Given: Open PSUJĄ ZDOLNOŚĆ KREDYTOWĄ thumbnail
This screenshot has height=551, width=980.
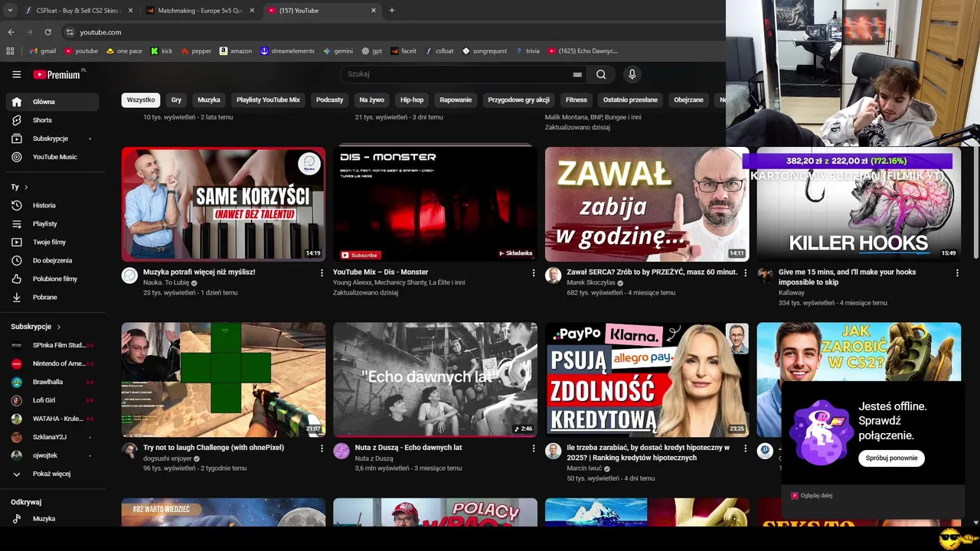Looking at the screenshot, I should pos(647,380).
